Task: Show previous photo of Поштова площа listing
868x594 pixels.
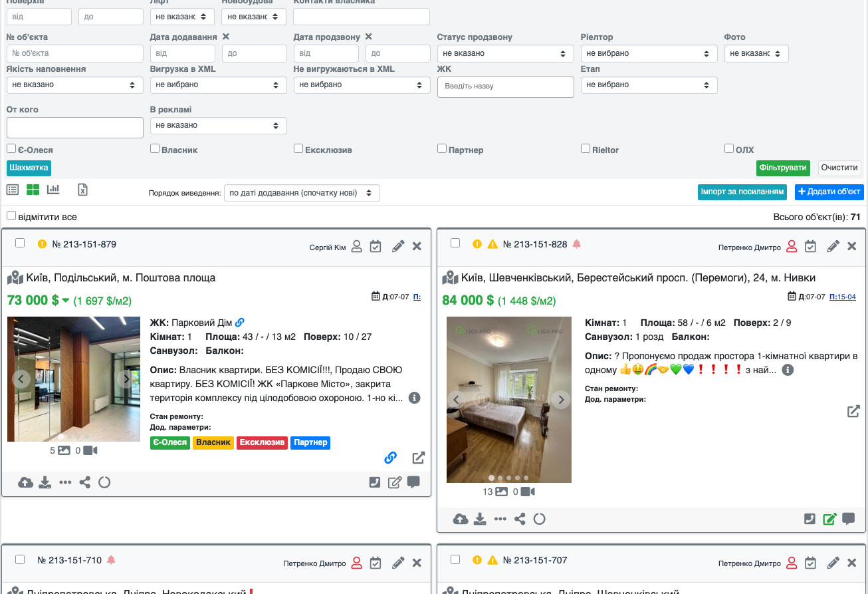Action: click(x=21, y=378)
